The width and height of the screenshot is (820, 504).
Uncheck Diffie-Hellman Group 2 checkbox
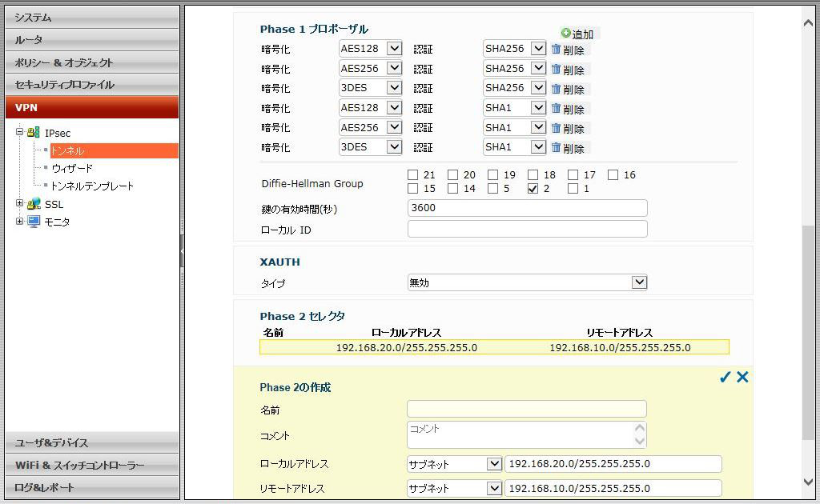[x=533, y=190]
